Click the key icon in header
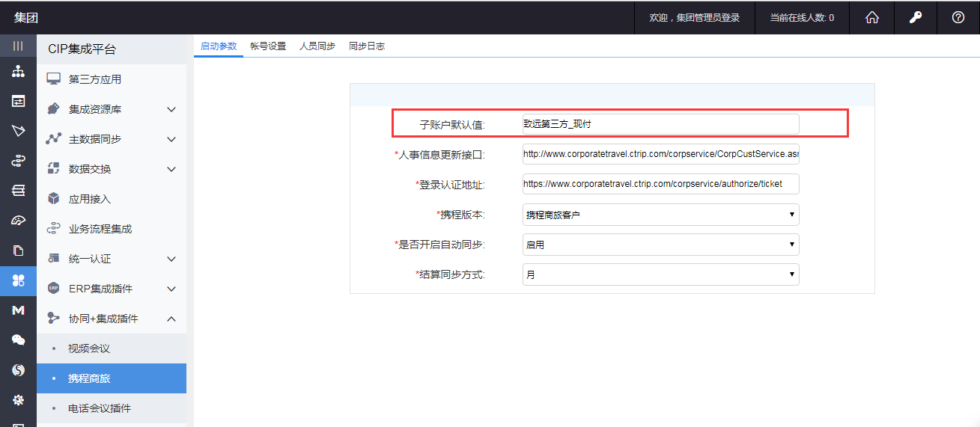 [915, 18]
